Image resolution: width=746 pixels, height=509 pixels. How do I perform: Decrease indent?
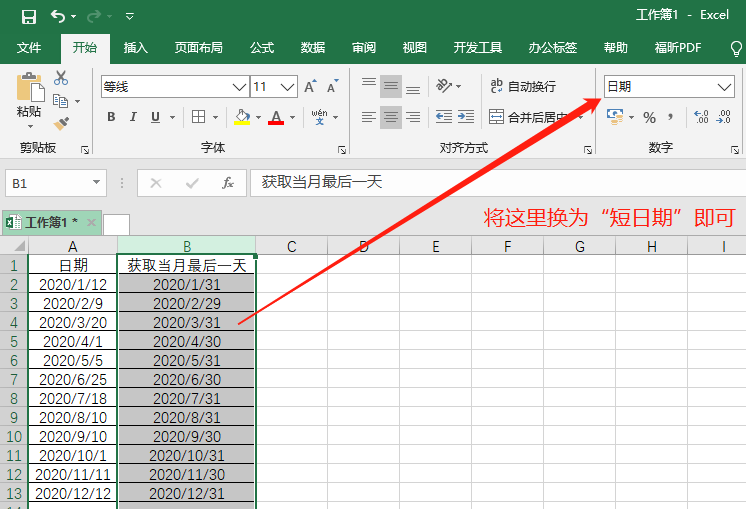click(444, 117)
